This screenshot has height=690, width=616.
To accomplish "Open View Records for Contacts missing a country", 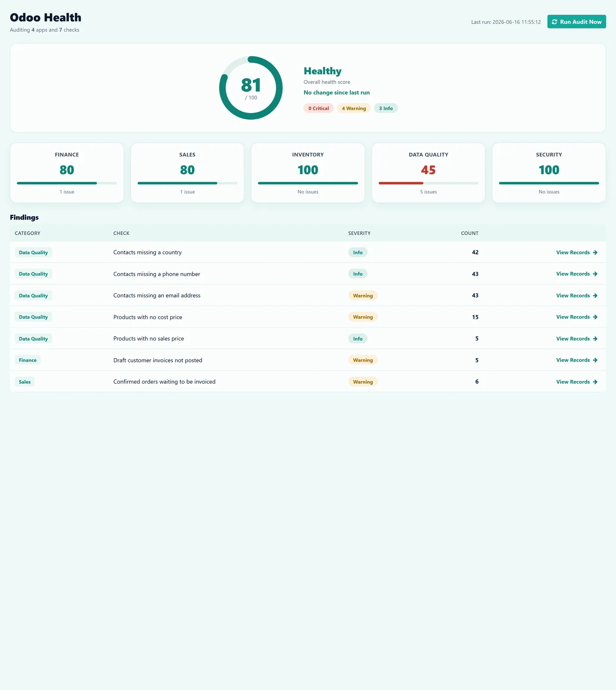I will click(x=576, y=253).
